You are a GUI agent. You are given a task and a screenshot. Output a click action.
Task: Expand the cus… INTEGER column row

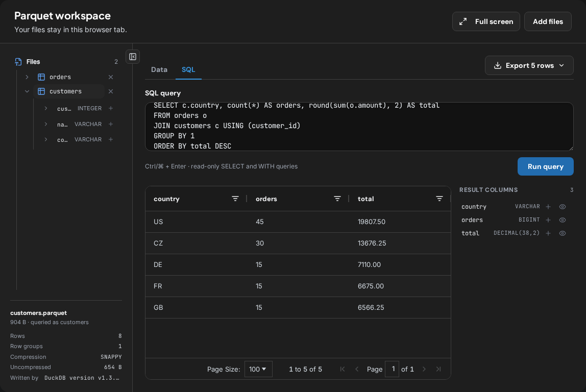[45, 108]
